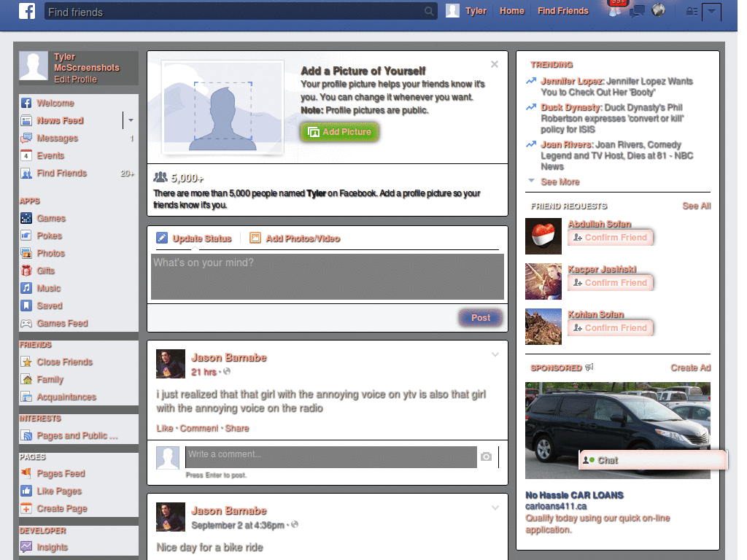Viewport: 747px width, 560px height.
Task: Click Abdullah Sofan's profile thumbnail
Action: (543, 236)
